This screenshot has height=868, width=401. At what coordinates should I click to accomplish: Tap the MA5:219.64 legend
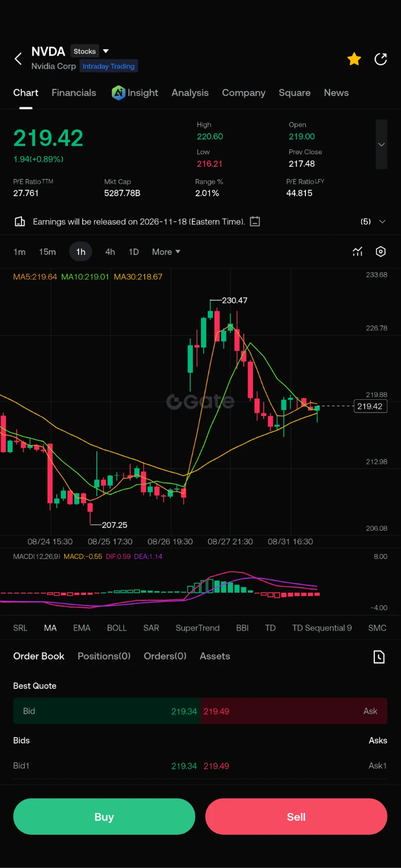[35, 277]
